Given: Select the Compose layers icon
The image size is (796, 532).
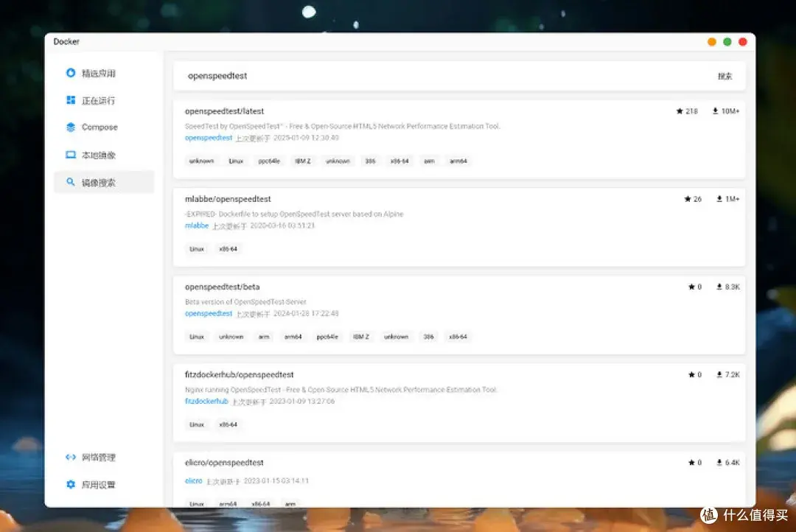Looking at the screenshot, I should click(x=71, y=127).
